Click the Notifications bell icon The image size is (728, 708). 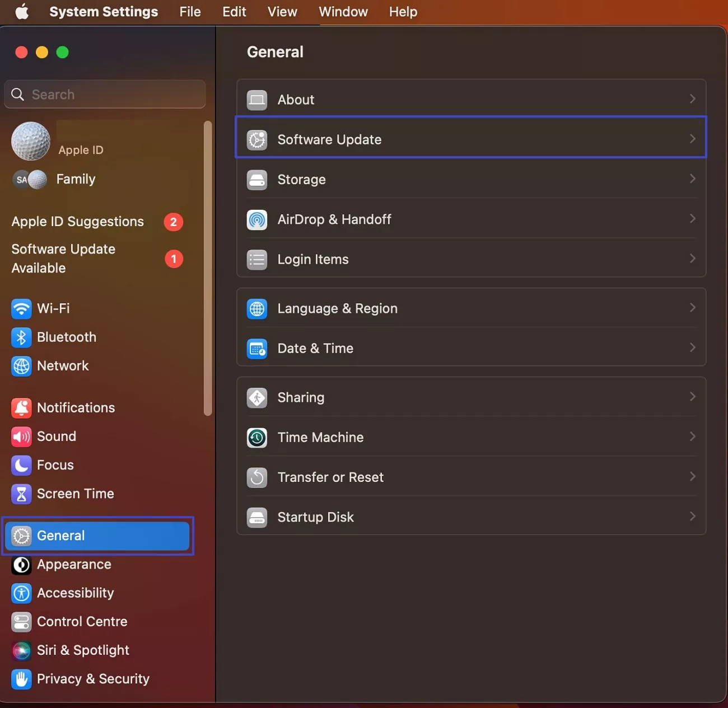coord(21,407)
